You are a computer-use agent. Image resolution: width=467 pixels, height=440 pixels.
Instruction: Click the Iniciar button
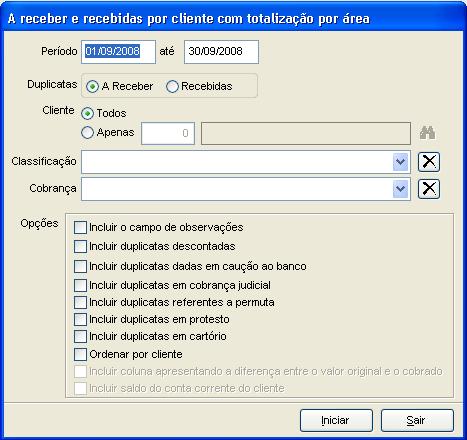(336, 420)
